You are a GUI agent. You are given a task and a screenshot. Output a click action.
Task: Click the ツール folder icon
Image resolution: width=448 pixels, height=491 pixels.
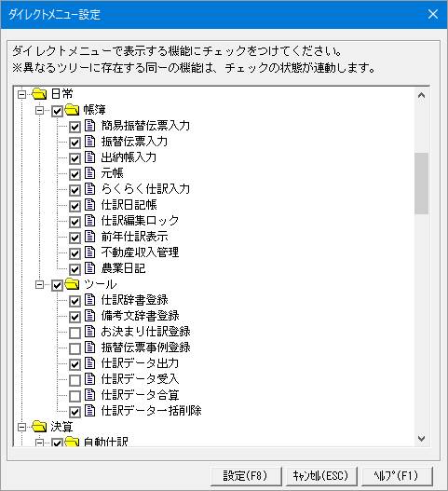click(72, 284)
